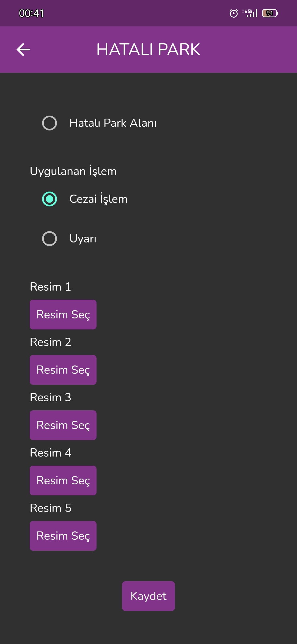The width and height of the screenshot is (297, 644).
Task: Tap the Uygulanan İşlem section heading
Action: [x=73, y=171]
